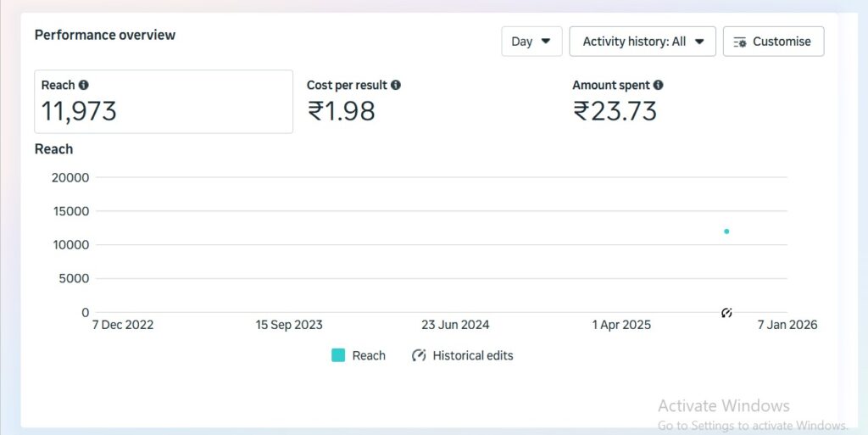Click the teal Reach legend swatch
Viewport: 868px width, 435px height.
(x=338, y=355)
